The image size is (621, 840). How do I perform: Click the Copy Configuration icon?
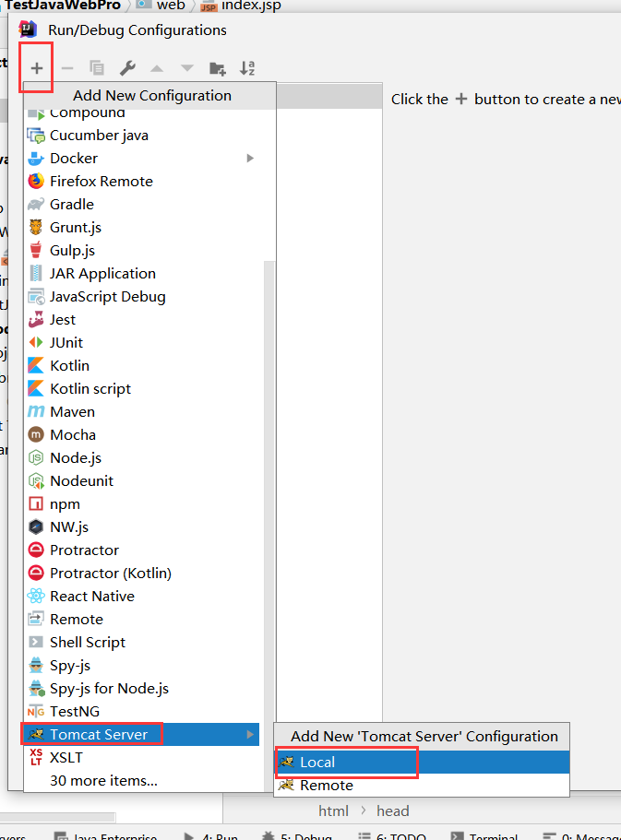(97, 68)
